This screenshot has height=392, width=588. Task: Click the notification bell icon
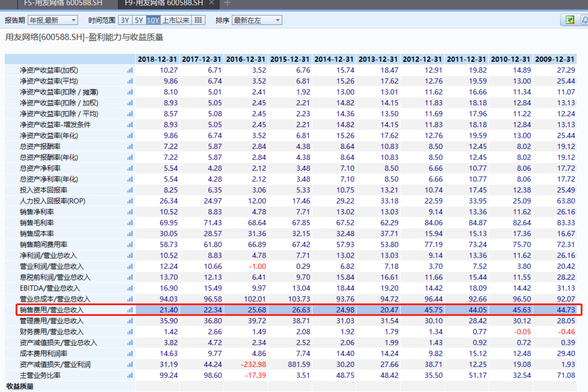(x=585, y=20)
